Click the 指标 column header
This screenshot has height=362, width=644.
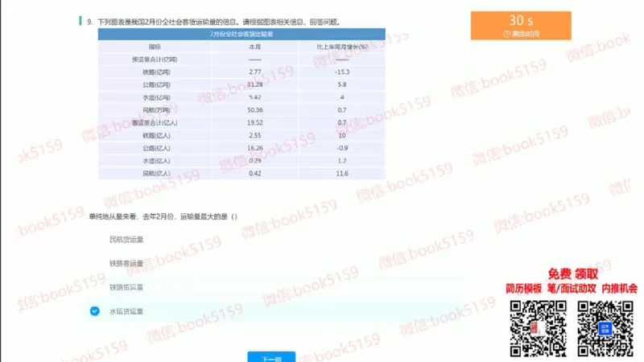tap(155, 47)
